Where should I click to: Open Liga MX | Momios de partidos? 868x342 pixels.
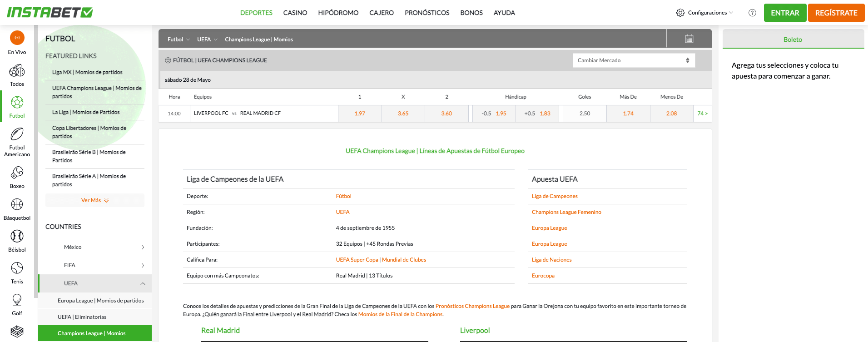point(87,72)
